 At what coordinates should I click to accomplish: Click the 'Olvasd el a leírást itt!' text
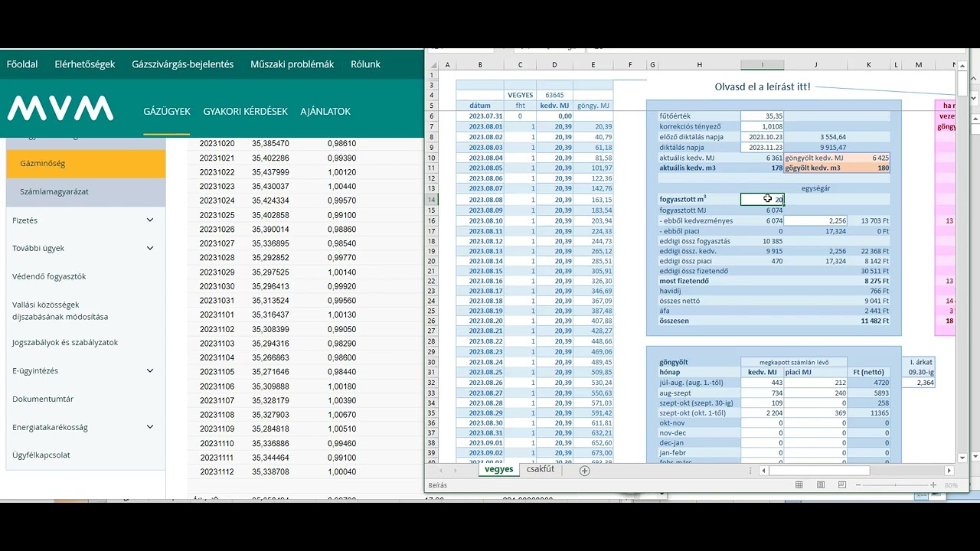coord(763,86)
